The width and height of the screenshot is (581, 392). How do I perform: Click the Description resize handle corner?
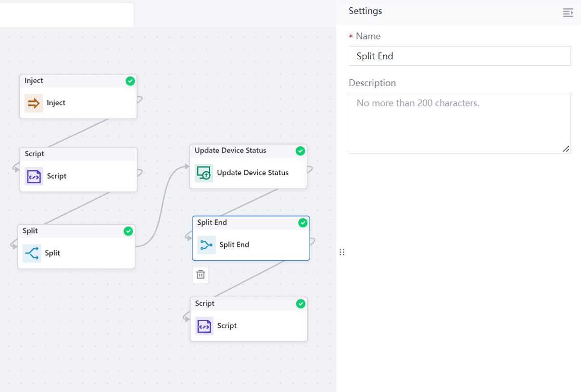(x=566, y=149)
